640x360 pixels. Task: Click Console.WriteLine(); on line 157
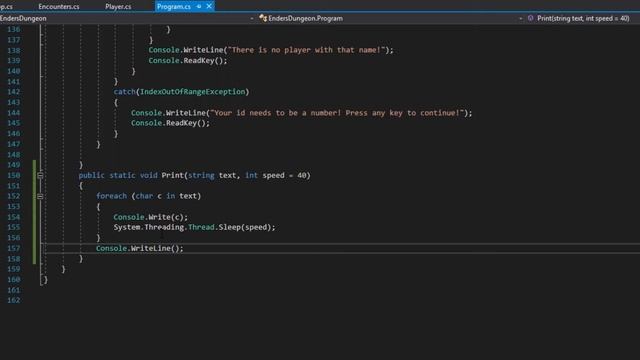(x=140, y=249)
